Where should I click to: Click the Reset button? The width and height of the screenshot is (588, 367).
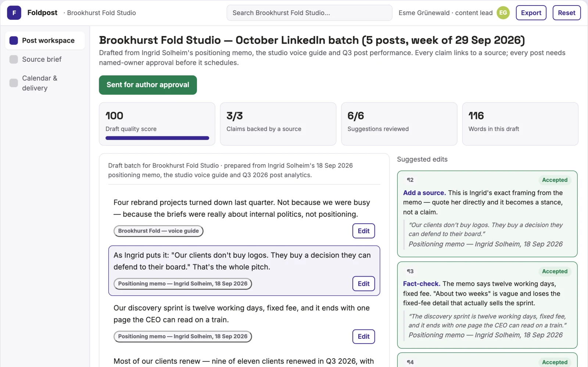click(566, 13)
